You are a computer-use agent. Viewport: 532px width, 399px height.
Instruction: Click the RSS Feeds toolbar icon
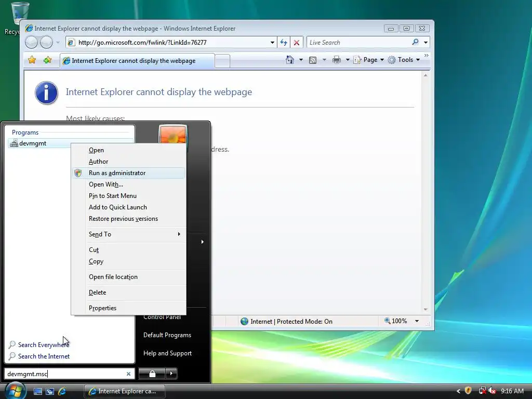[313, 60]
